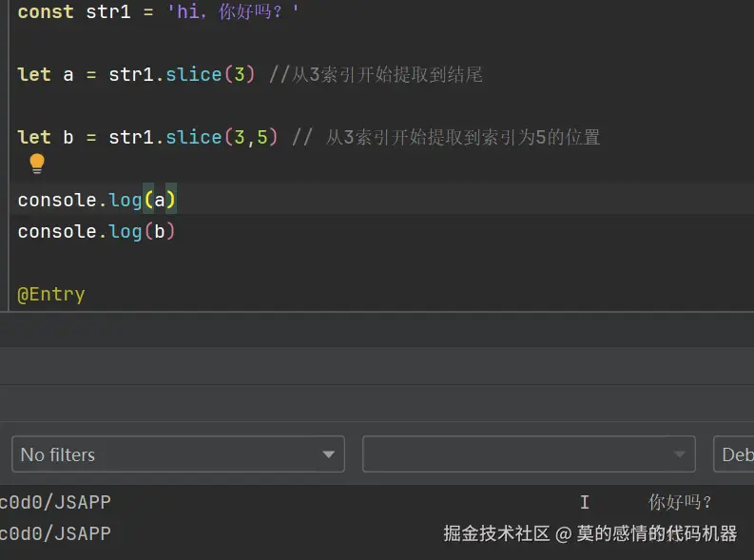Screen dimensions: 754x560
Task: Click the I log level marker
Action: pyautogui.click(x=585, y=502)
